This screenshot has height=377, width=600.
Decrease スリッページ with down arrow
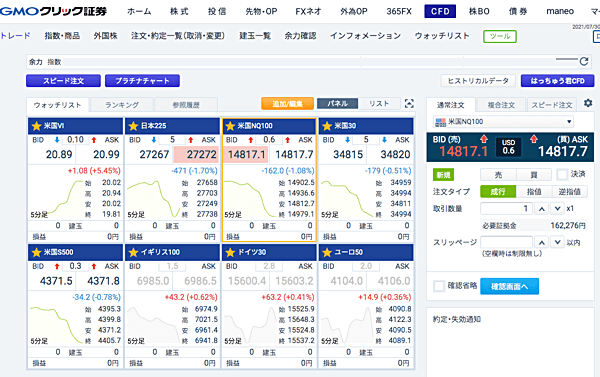click(558, 242)
